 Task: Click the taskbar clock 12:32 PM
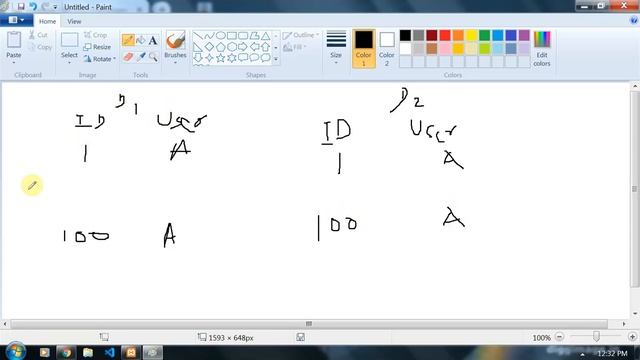pos(612,353)
